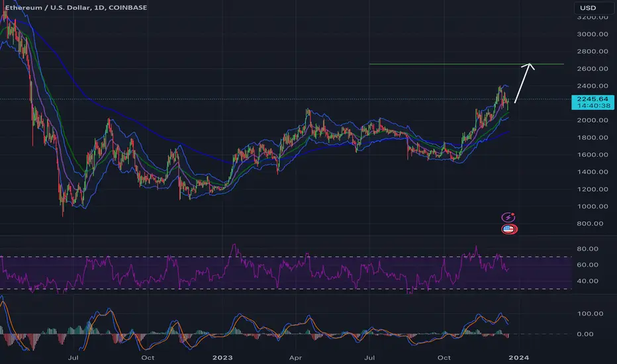Image resolution: width=617 pixels, height=364 pixels.
Task: Click the 2600.00 price axis label
Action: [593, 69]
